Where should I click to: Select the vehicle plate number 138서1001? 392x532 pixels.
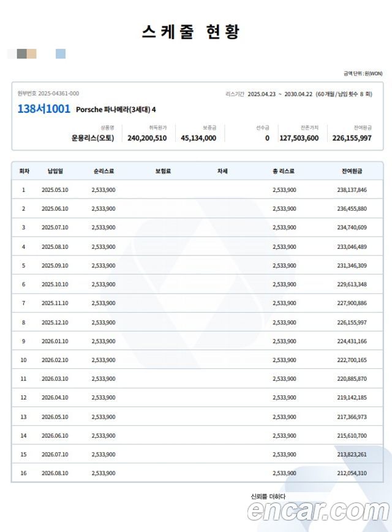tap(43, 109)
